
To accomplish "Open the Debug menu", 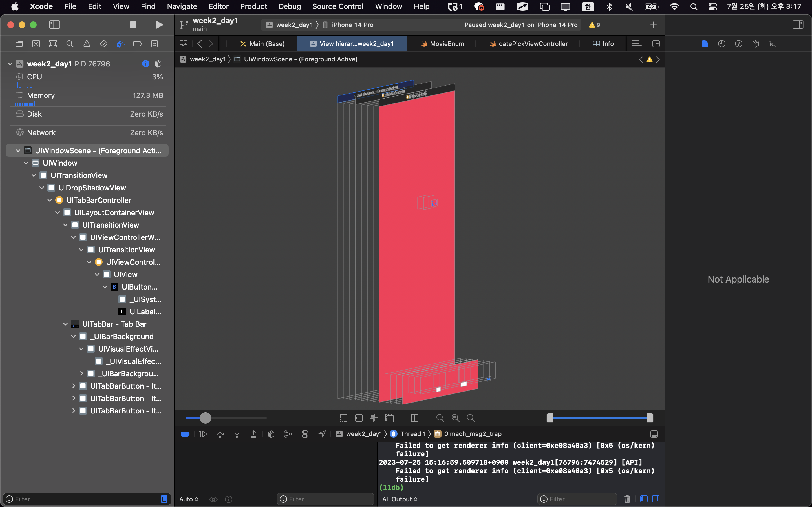I will tap(289, 6).
